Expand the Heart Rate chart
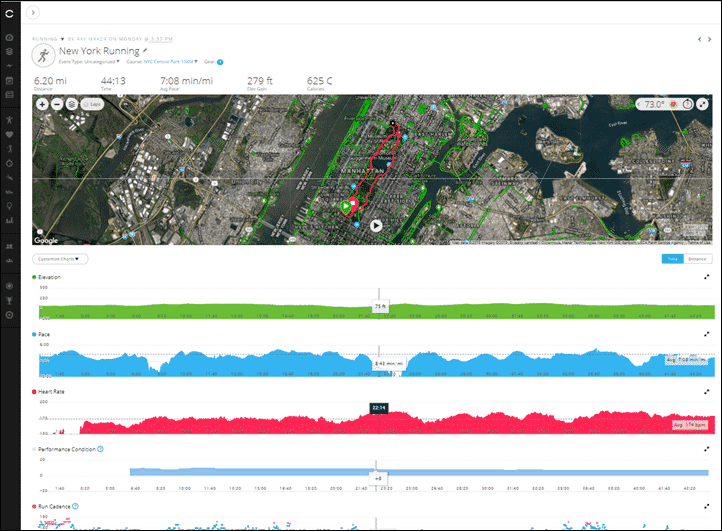Image resolution: width=722 pixels, height=531 pixels. (x=706, y=391)
